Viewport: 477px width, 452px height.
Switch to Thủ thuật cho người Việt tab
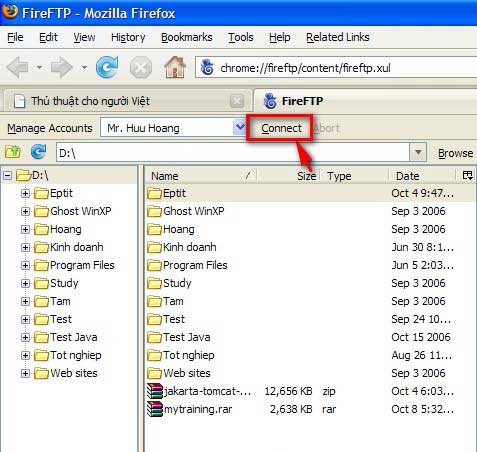coord(90,101)
